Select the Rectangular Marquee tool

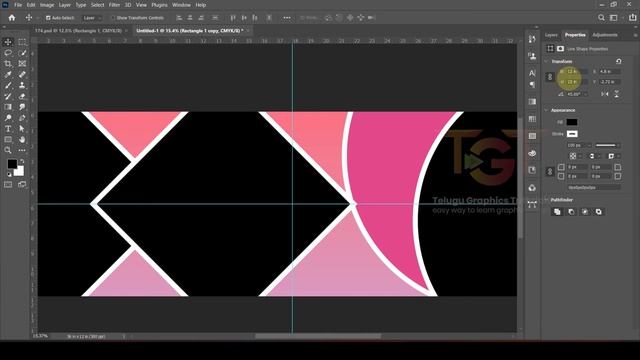[22, 42]
